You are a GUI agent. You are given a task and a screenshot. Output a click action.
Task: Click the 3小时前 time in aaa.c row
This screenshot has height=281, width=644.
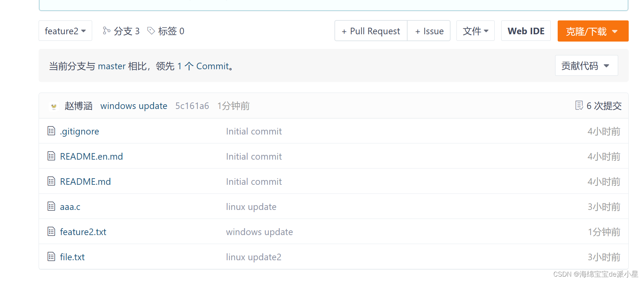(x=604, y=207)
